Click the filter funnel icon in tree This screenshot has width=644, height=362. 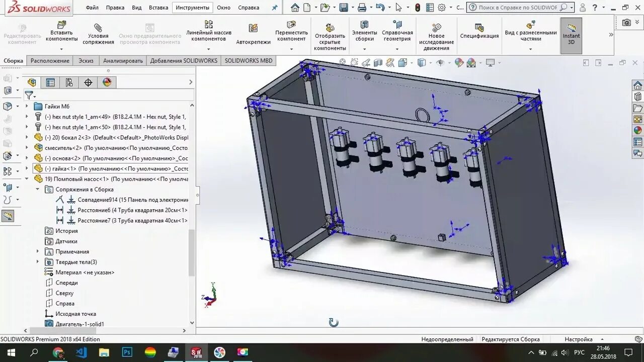pyautogui.click(x=29, y=95)
